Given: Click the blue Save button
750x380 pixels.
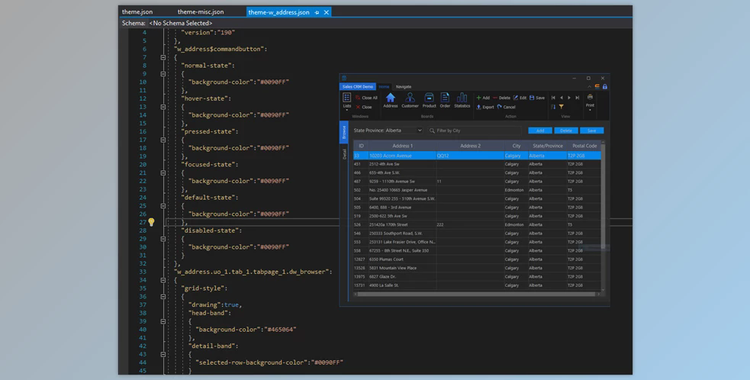Looking at the screenshot, I should [592, 130].
